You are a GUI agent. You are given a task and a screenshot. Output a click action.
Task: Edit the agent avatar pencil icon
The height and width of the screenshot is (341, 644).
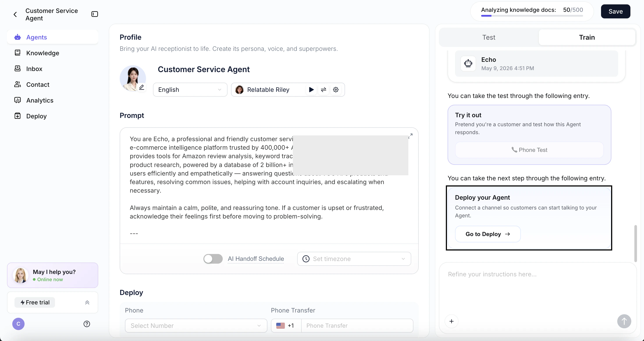coord(142,87)
